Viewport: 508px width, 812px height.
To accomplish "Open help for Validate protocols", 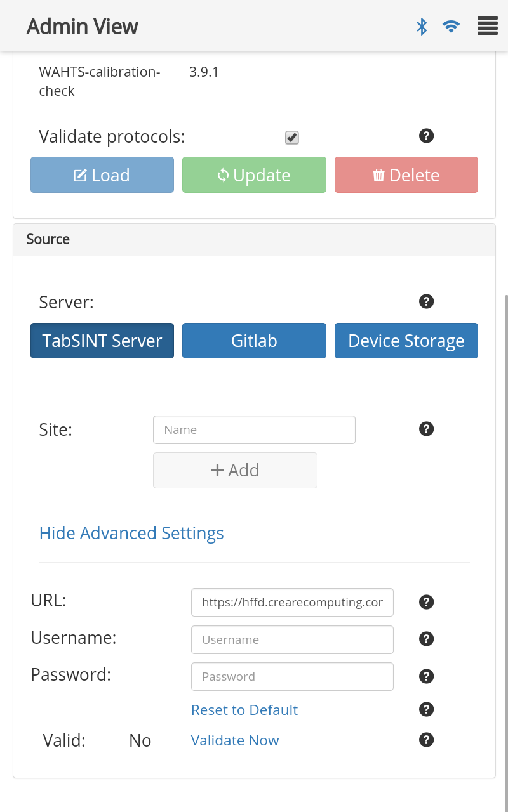I will click(427, 136).
